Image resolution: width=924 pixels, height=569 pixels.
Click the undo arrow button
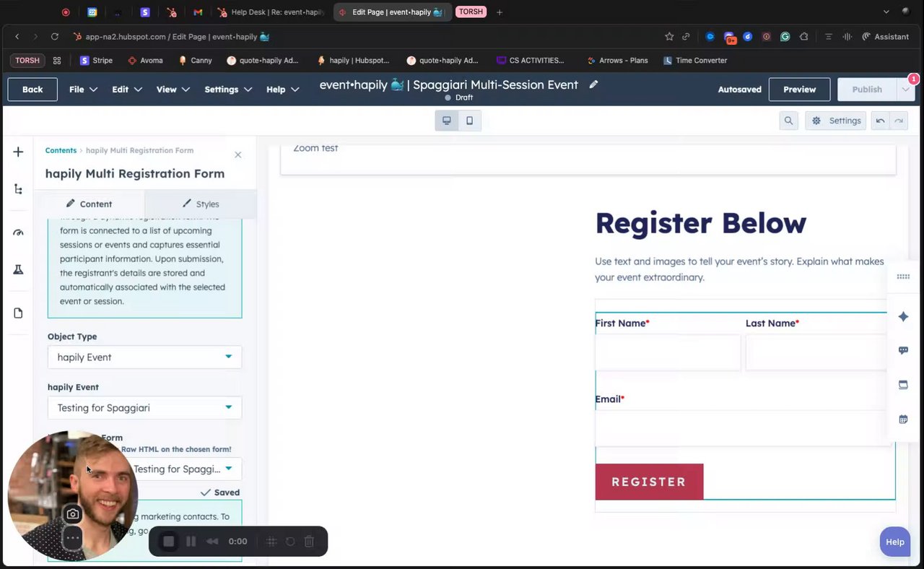(x=880, y=121)
